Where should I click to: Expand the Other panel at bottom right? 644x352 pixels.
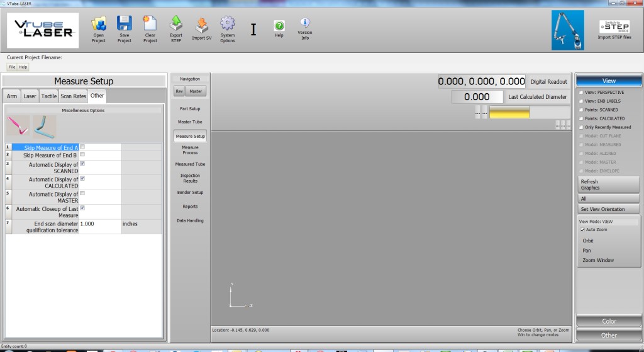pyautogui.click(x=609, y=335)
